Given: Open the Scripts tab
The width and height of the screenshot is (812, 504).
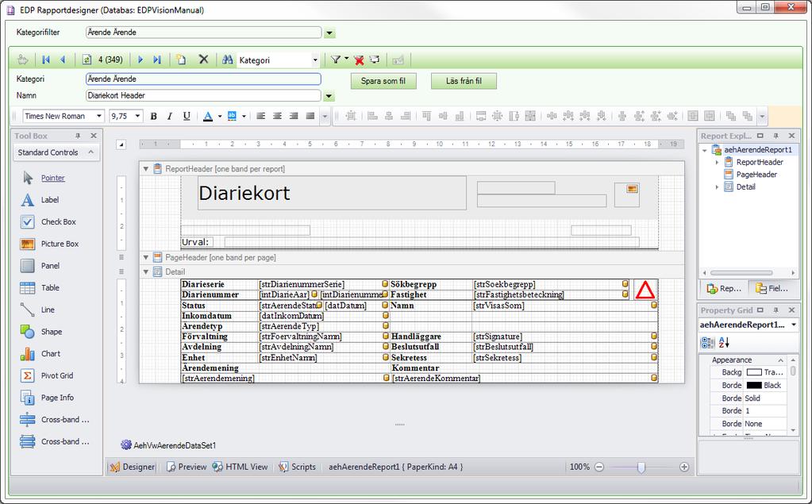Looking at the screenshot, I should tap(297, 467).
